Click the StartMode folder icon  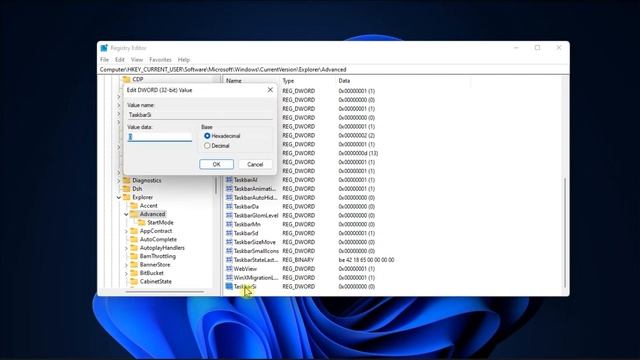pyautogui.click(x=142, y=222)
